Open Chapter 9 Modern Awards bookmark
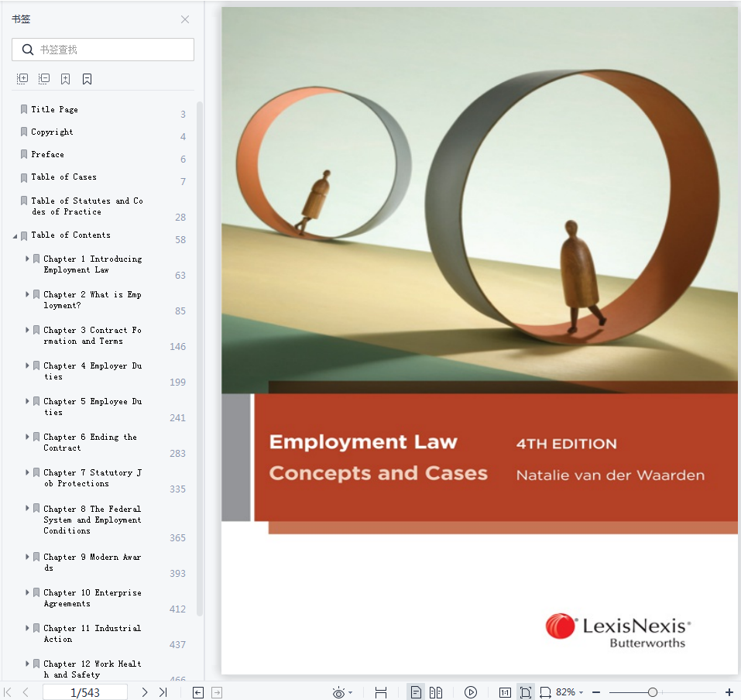Image resolution: width=741 pixels, height=700 pixels. click(92, 562)
